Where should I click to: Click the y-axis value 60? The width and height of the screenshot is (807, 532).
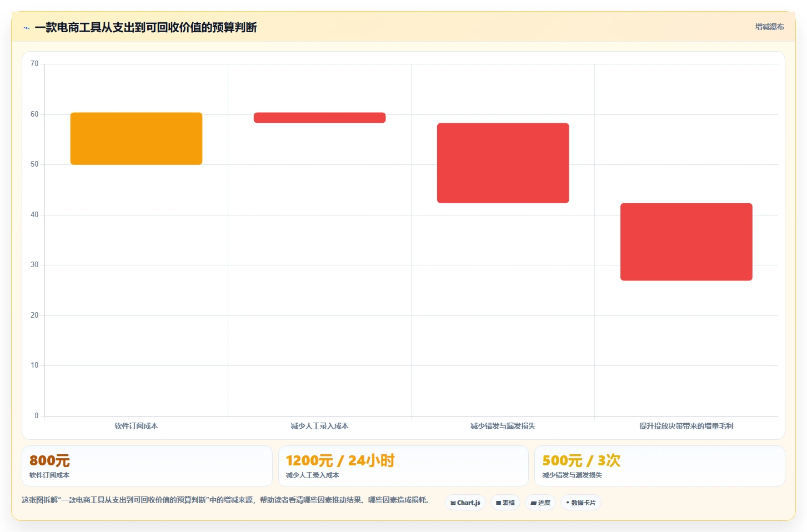34,114
